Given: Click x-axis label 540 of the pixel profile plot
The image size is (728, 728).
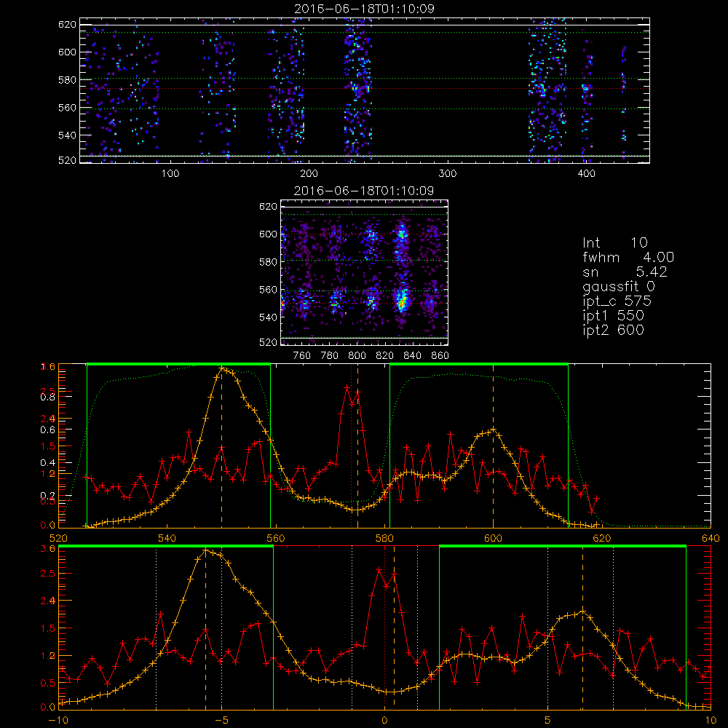Looking at the screenshot, I should click(167, 539).
